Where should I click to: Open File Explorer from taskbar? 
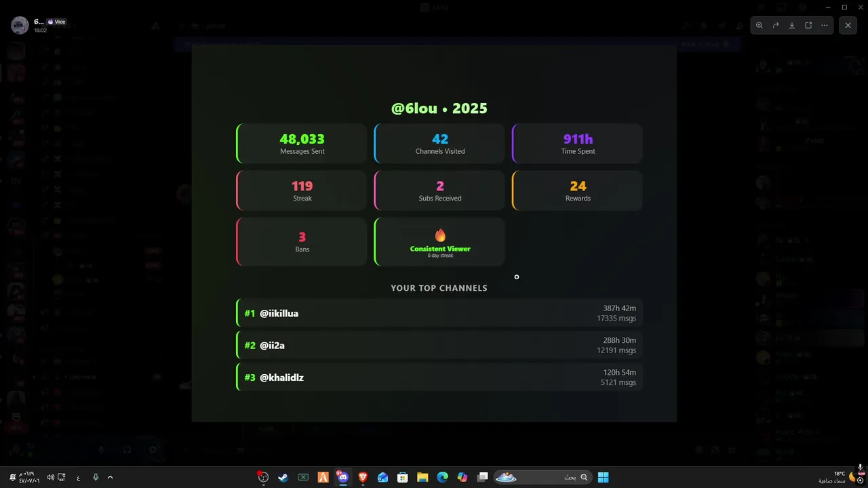pos(422,477)
